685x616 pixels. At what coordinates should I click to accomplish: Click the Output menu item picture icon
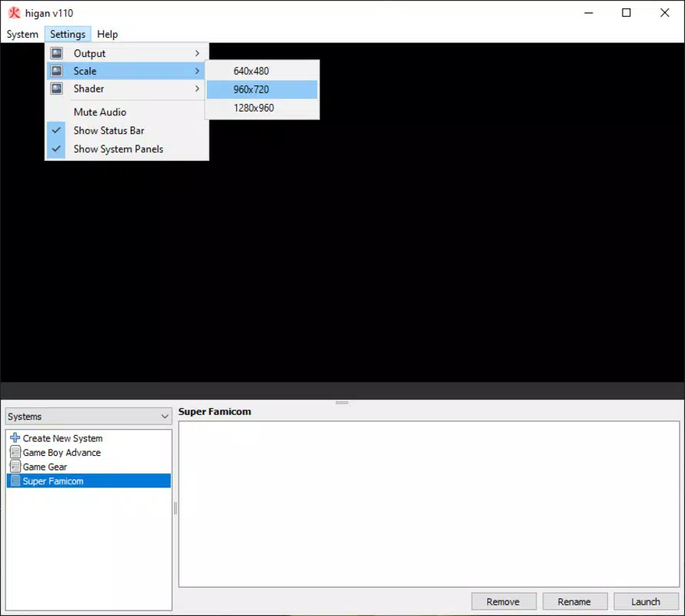click(56, 53)
